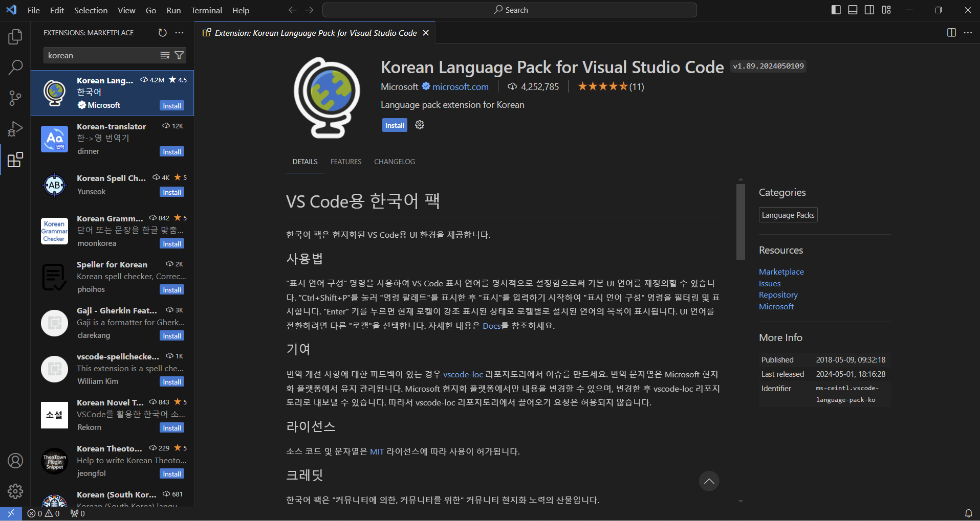
Task: Open the Explorer view in activity bar
Action: (x=15, y=37)
